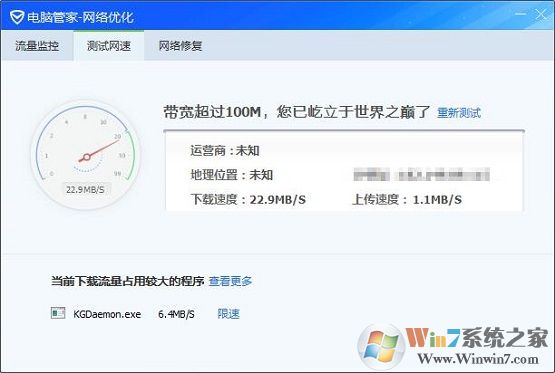Screen dimensions: 555x373
Task: Switch to the 流量监控 tab
Action: point(37,46)
